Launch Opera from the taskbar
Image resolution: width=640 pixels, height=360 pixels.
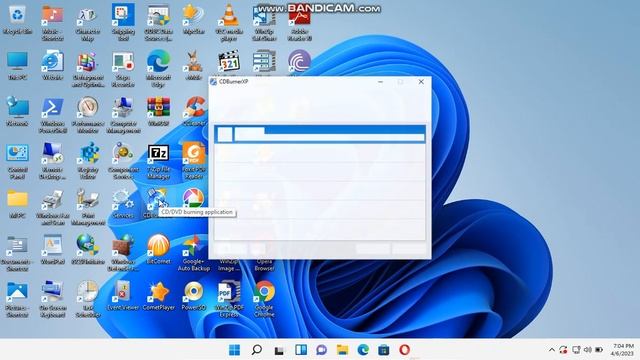click(404, 350)
